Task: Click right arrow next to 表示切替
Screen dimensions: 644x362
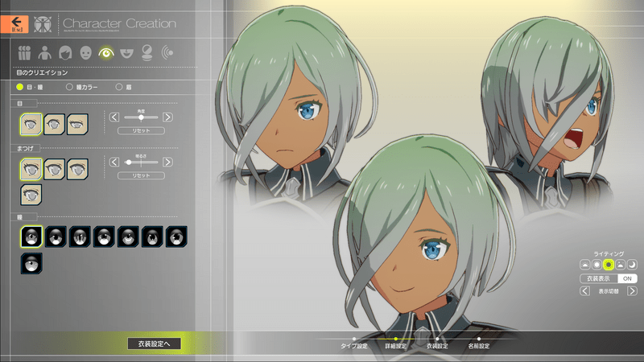Action: [631, 291]
